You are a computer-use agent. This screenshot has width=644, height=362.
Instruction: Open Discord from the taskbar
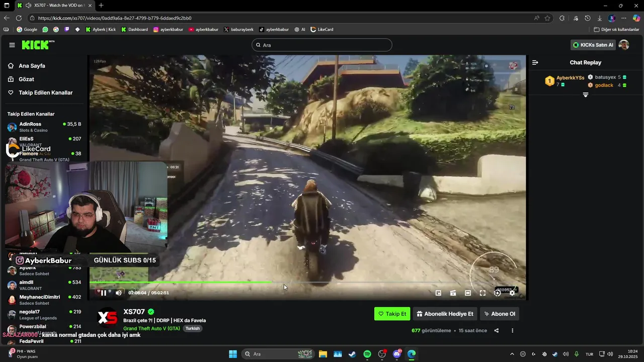(397, 354)
